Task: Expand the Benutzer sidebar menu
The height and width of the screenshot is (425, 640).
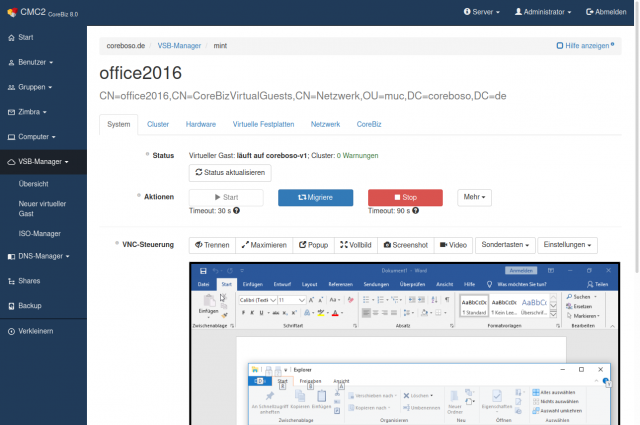Action: [x=31, y=62]
